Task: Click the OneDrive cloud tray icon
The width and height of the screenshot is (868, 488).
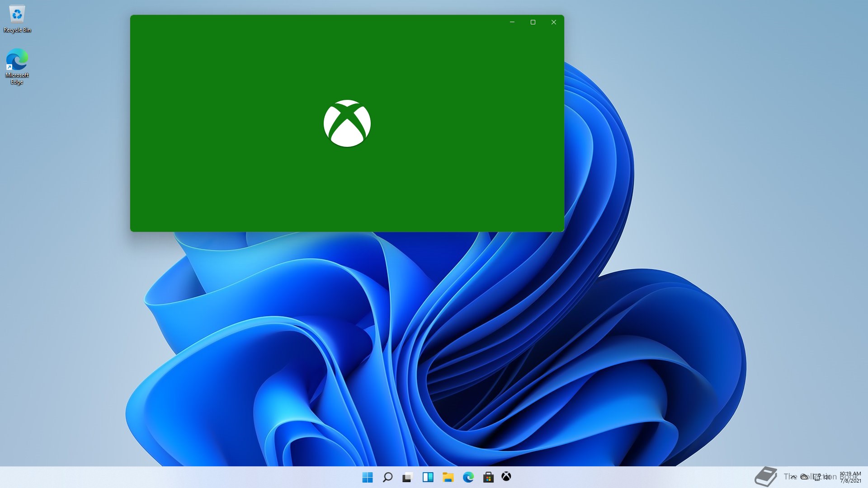Action: click(x=804, y=477)
